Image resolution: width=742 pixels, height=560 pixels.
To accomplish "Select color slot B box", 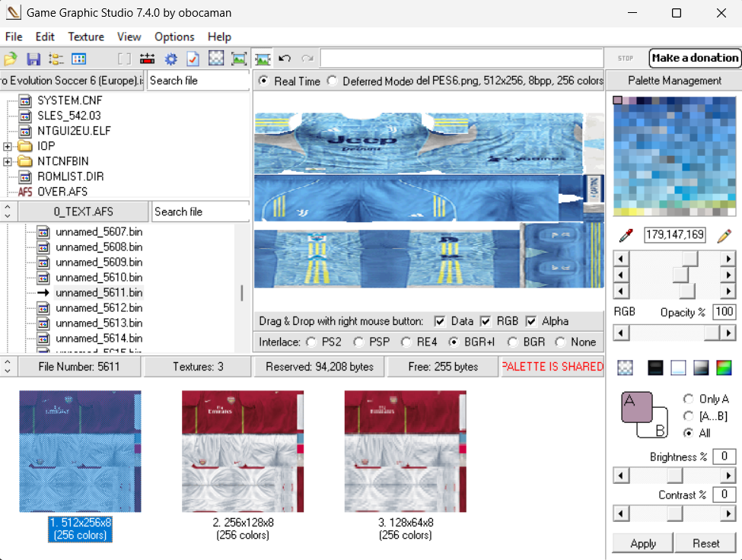I will point(660,430).
